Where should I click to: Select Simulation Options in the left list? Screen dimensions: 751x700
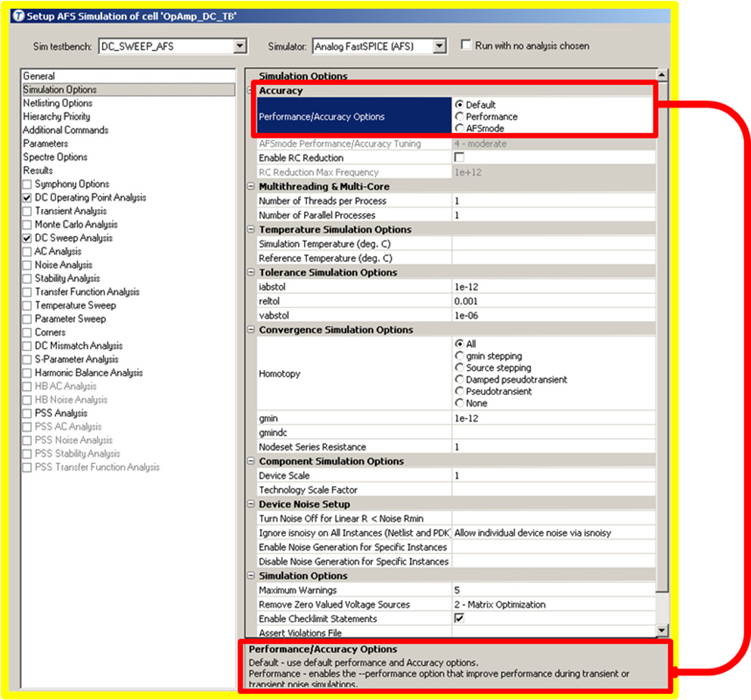point(128,89)
